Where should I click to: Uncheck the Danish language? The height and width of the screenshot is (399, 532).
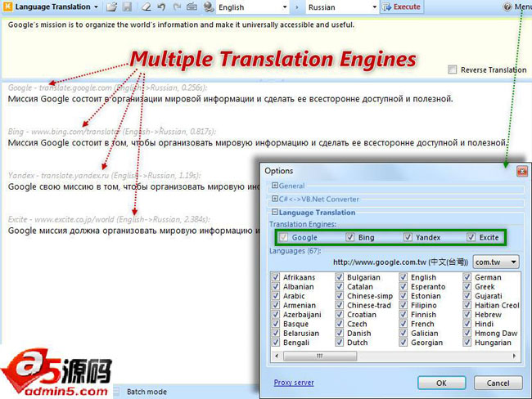[339, 333]
